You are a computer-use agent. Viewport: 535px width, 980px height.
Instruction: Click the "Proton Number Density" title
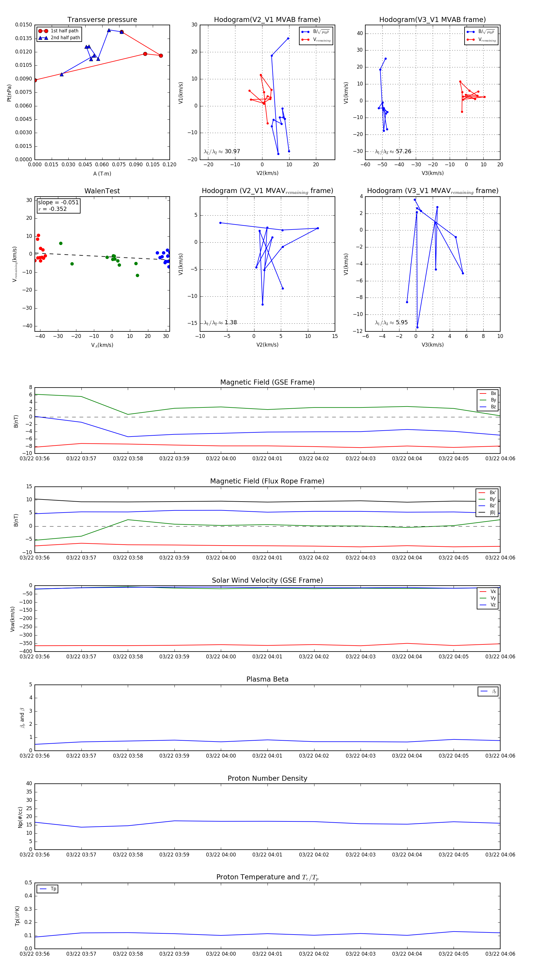[267, 778]
